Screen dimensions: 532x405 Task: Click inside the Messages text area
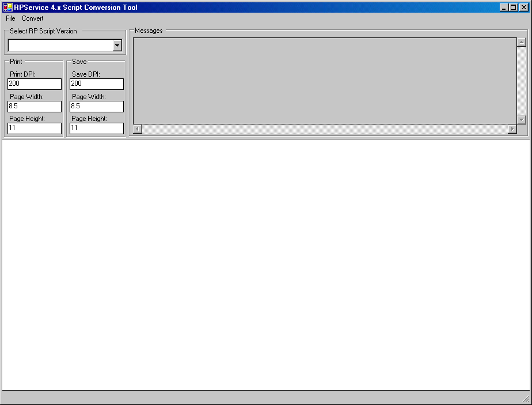coord(325,81)
